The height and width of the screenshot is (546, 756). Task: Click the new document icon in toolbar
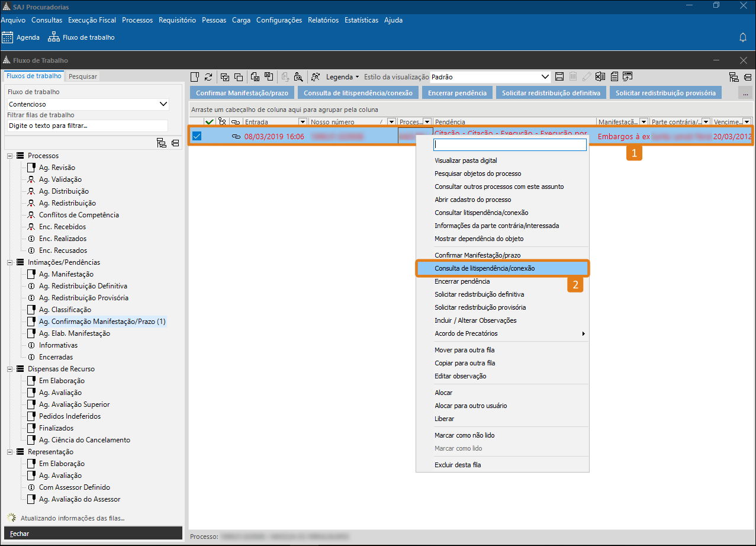click(195, 77)
